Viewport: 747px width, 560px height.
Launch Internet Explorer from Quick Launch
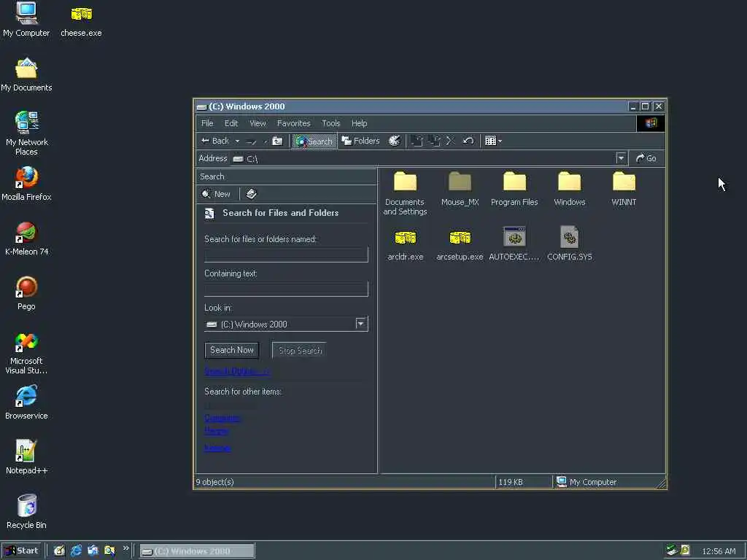point(76,551)
